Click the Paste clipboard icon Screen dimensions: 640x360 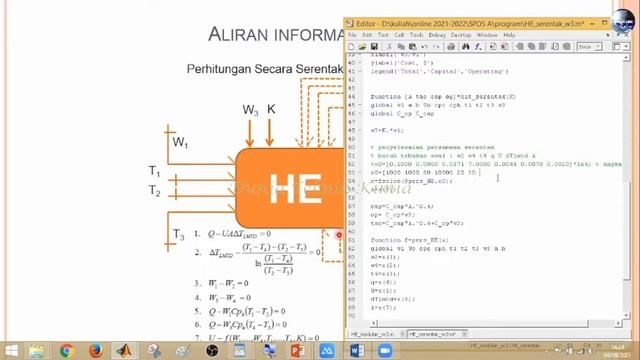[x=413, y=47]
